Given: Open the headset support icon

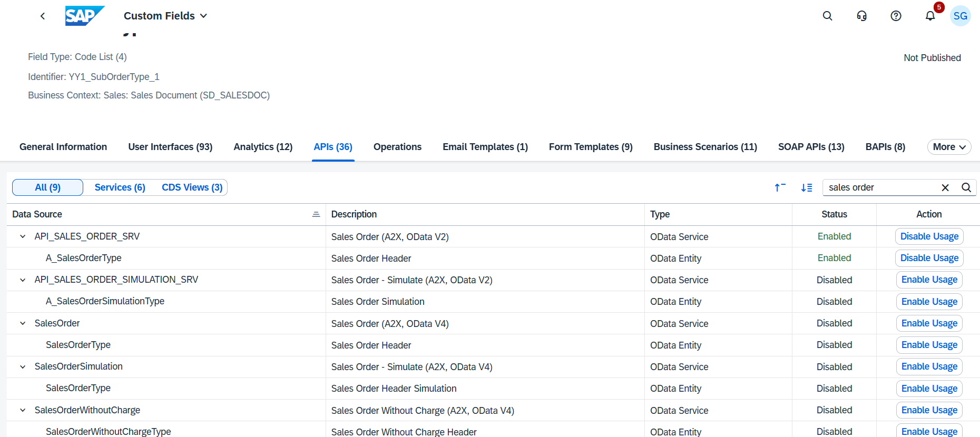Looking at the screenshot, I should [x=861, y=16].
